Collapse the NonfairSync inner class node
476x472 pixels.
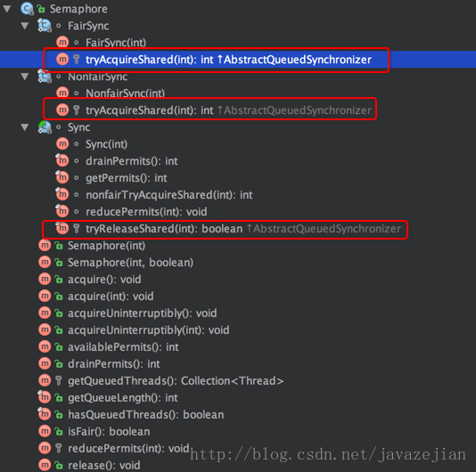coord(25,77)
